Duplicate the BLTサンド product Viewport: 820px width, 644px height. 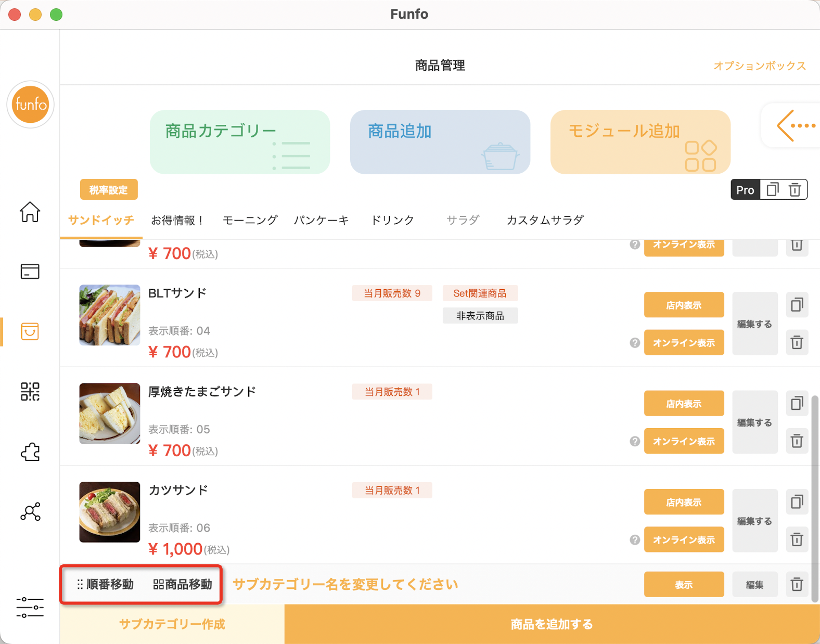click(x=797, y=305)
